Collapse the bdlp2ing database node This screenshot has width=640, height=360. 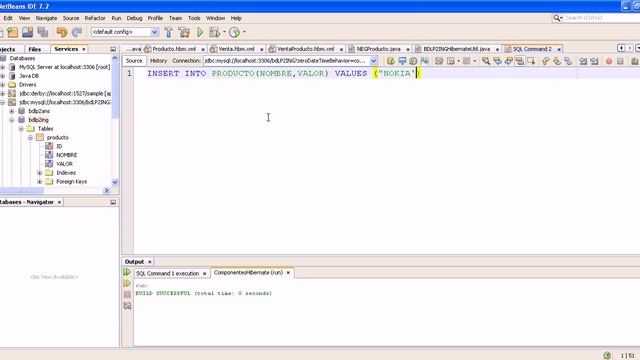[12, 120]
